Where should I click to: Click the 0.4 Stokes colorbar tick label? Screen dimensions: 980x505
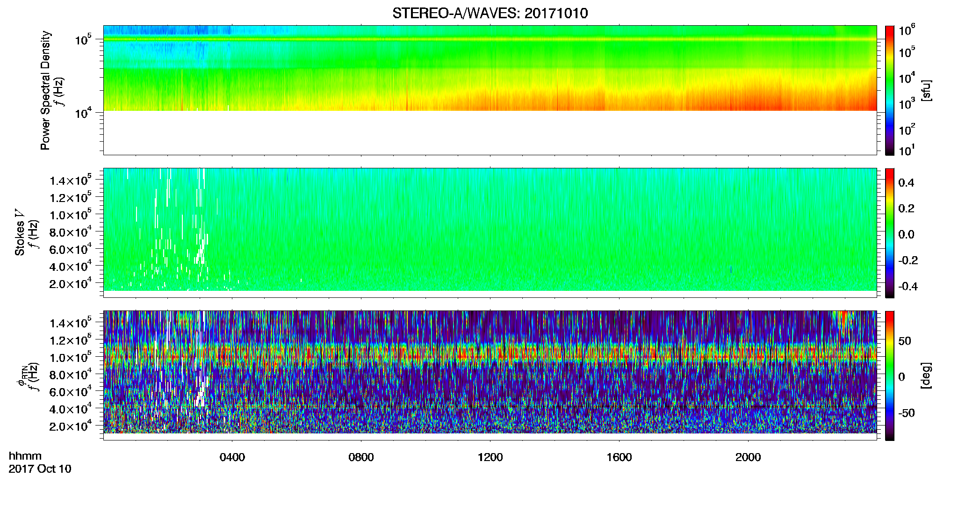click(906, 183)
